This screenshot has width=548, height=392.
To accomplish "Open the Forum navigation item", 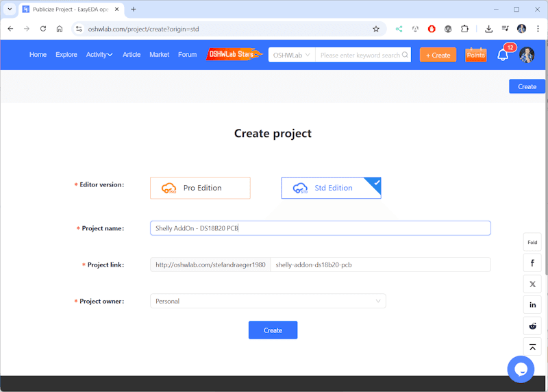I will 187,55.
